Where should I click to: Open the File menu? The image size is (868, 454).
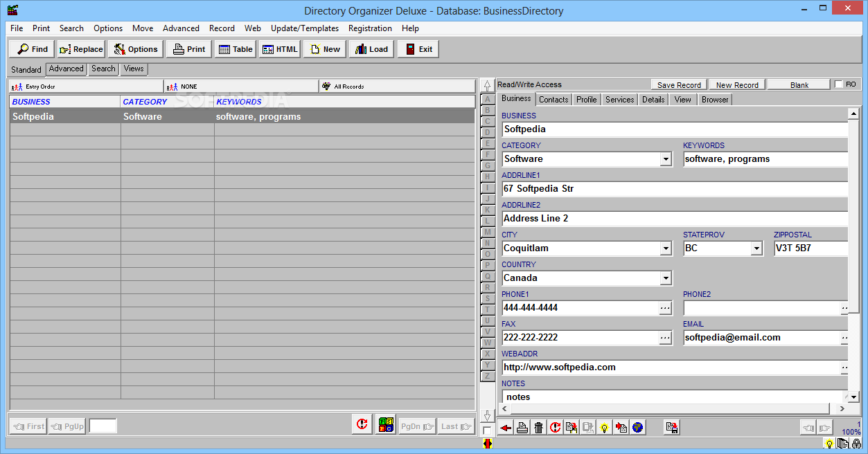(17, 28)
